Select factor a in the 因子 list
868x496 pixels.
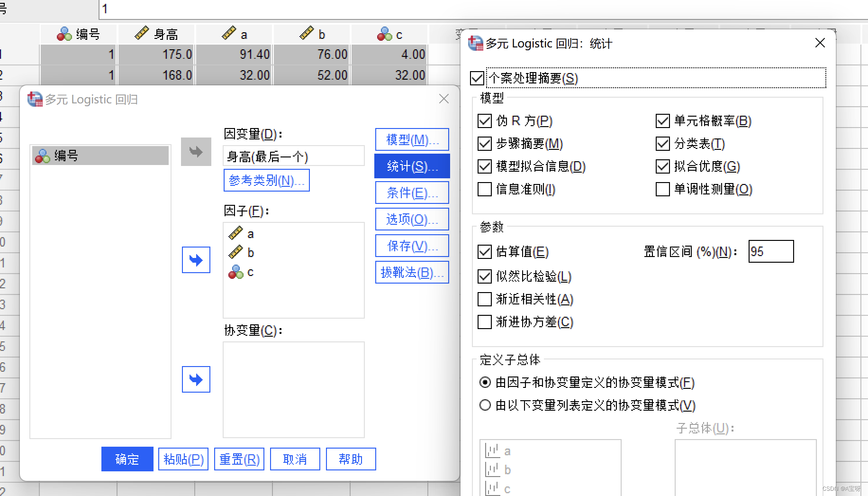[242, 234]
